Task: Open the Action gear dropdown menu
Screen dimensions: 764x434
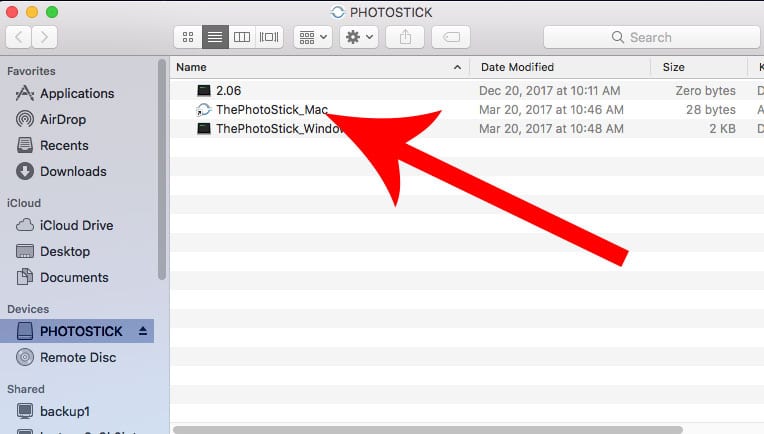Action: coord(358,37)
